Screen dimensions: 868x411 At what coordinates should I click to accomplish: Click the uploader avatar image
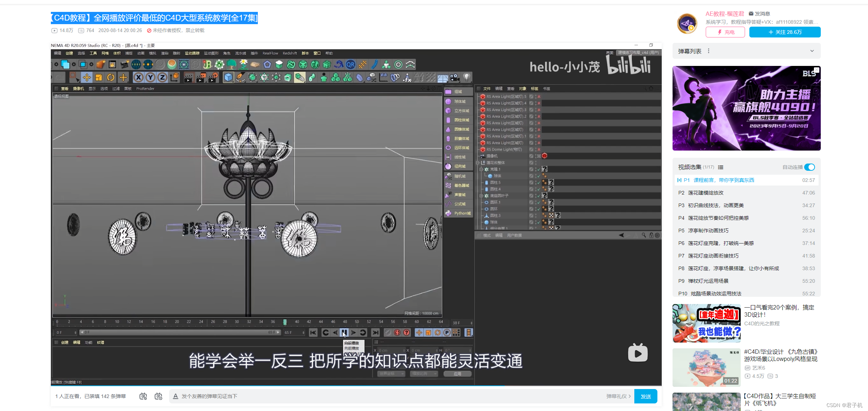tap(687, 24)
